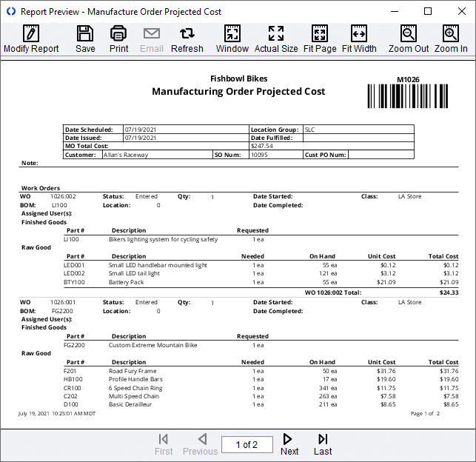Maximize the Report Preview window
The width and height of the screenshot is (476, 462).
[x=428, y=12]
